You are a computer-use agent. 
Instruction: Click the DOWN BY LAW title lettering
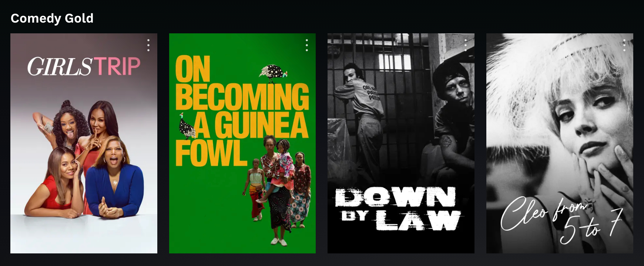(x=398, y=209)
